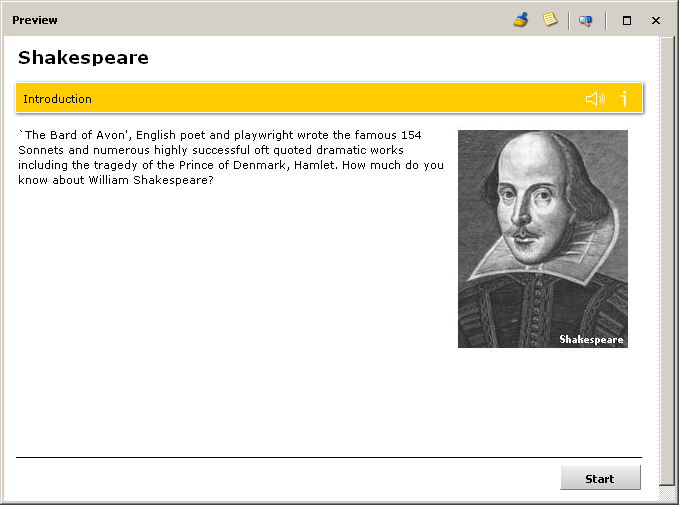679x505 pixels.
Task: Click the Start button
Action: 600,478
